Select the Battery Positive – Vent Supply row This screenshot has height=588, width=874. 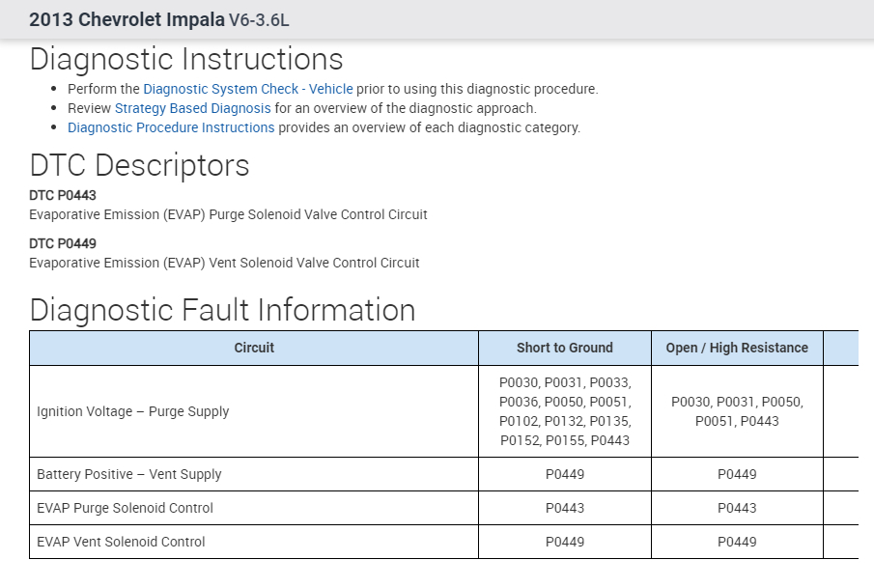coord(128,474)
